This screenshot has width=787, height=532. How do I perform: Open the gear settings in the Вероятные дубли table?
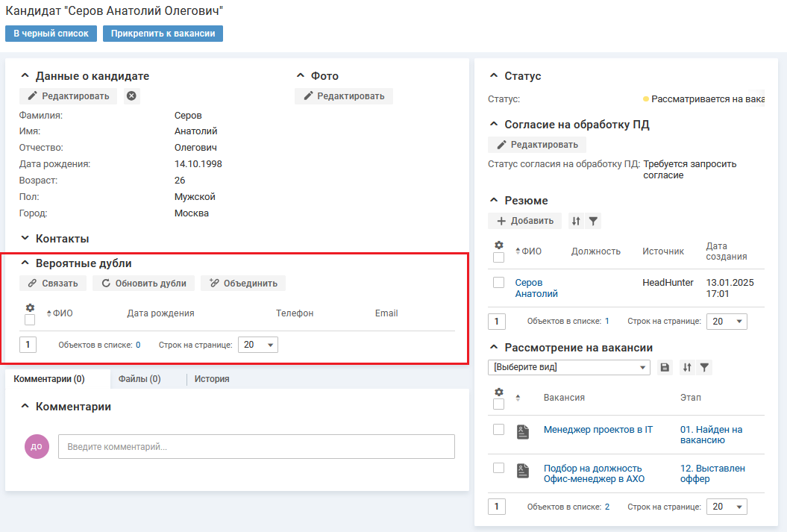point(30,307)
